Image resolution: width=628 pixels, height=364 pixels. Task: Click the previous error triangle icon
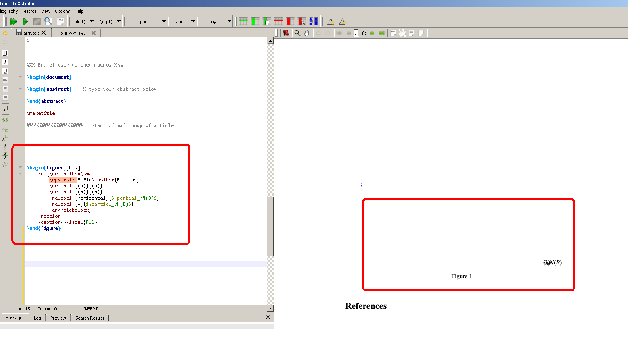(331, 21)
